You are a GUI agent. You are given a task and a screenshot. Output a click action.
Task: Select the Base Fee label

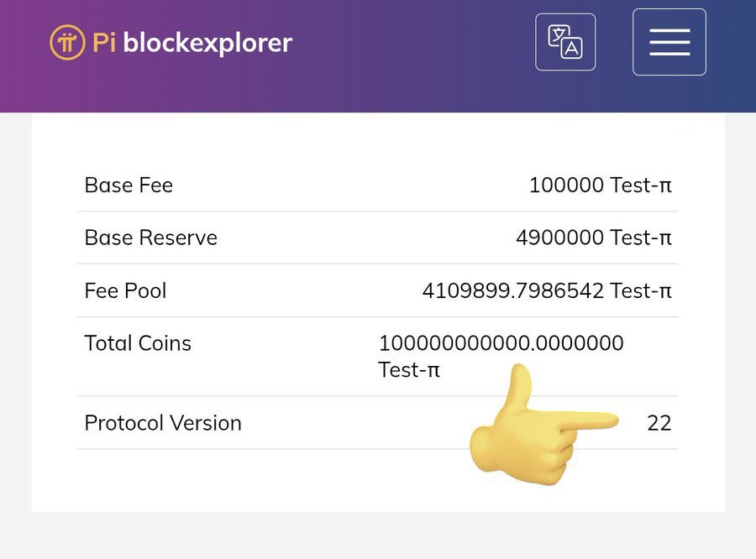(129, 185)
